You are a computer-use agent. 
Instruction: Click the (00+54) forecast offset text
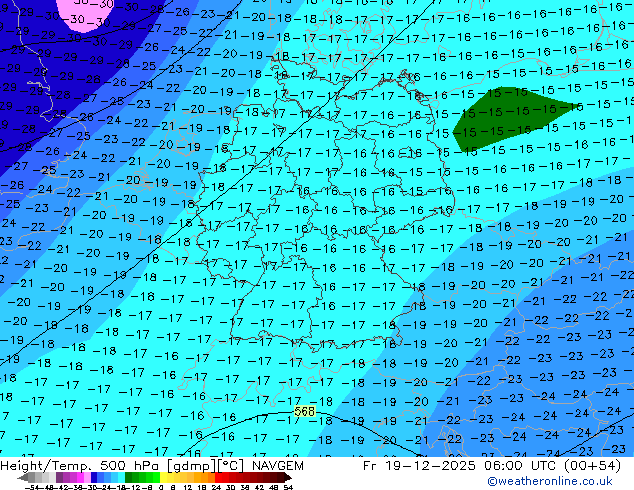(604, 467)
